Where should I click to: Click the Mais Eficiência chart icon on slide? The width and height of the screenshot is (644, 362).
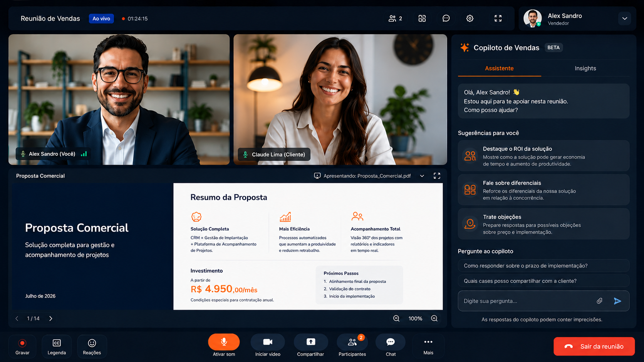[x=285, y=217]
